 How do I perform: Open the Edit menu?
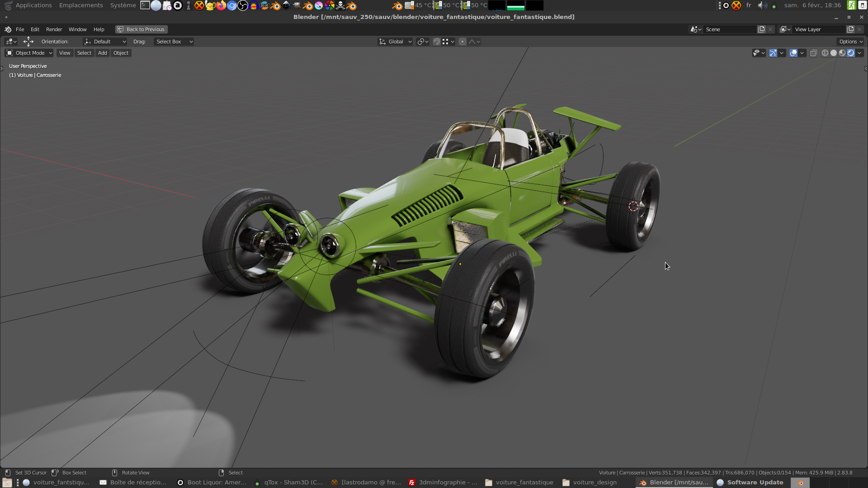coord(35,29)
